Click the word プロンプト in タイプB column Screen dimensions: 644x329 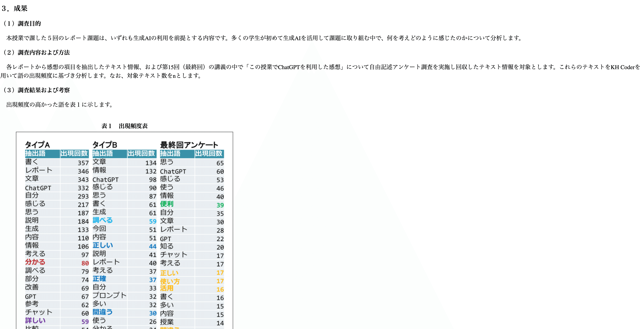click(110, 296)
